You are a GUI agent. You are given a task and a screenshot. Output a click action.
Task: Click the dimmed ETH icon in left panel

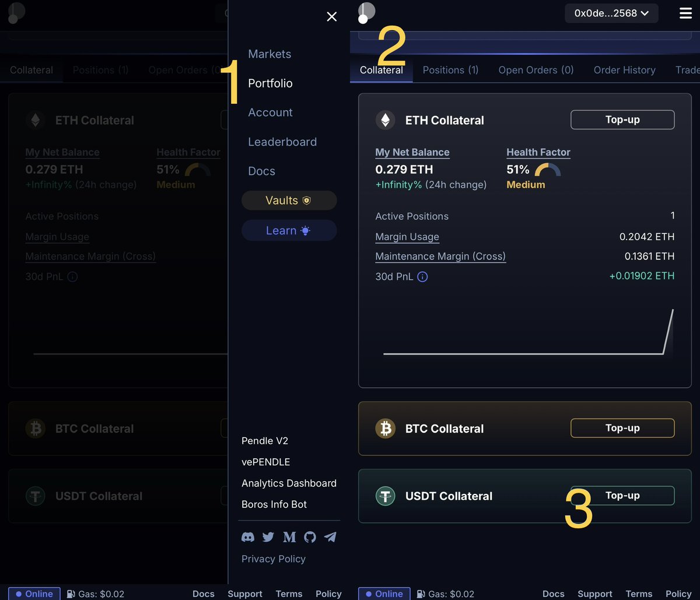(x=35, y=120)
